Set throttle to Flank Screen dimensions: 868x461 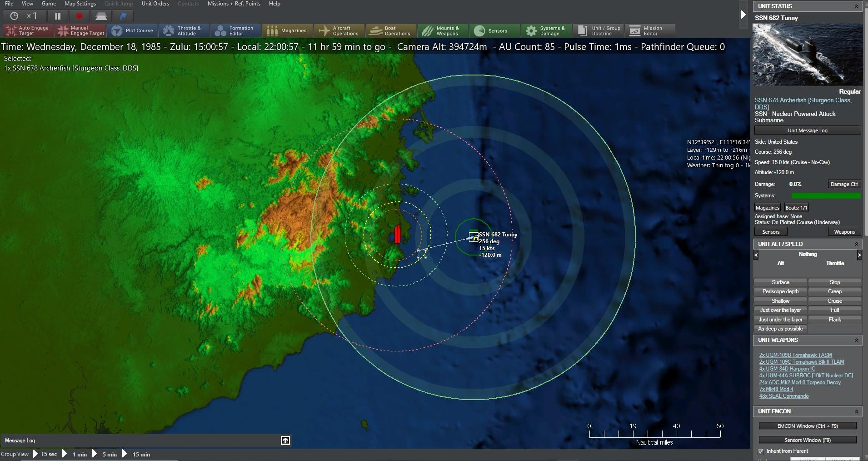(x=835, y=320)
